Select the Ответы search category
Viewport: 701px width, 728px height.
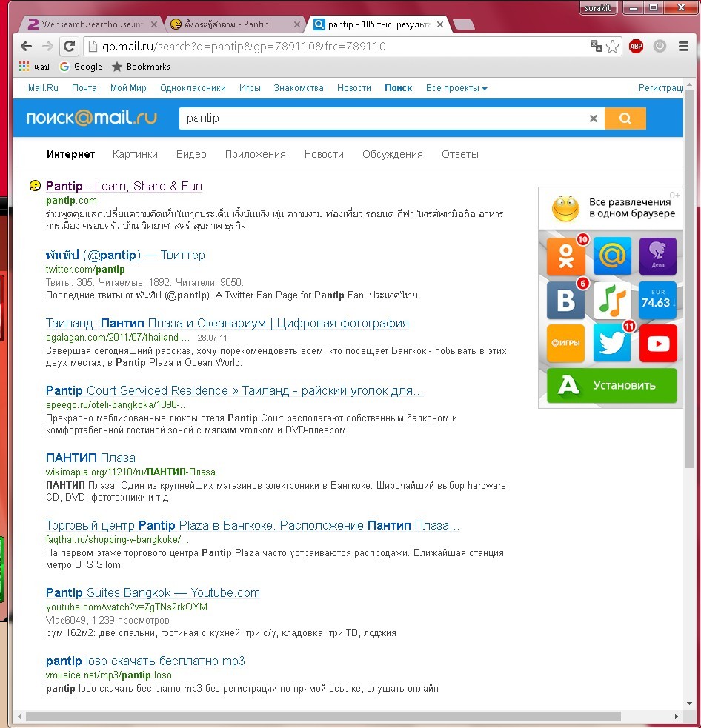pyautogui.click(x=460, y=154)
